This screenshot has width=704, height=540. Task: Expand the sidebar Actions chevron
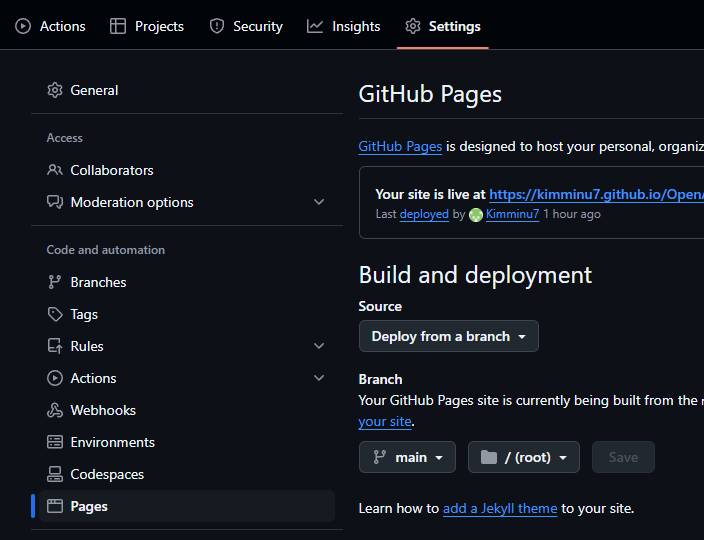coord(319,378)
